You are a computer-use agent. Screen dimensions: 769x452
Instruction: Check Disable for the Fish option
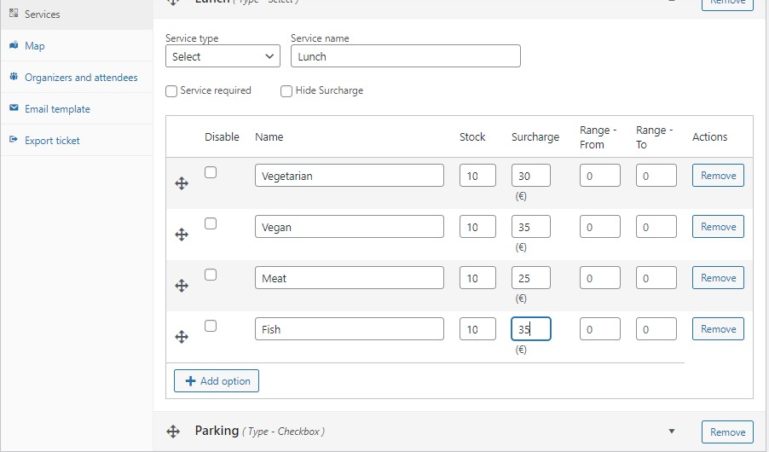(x=210, y=326)
